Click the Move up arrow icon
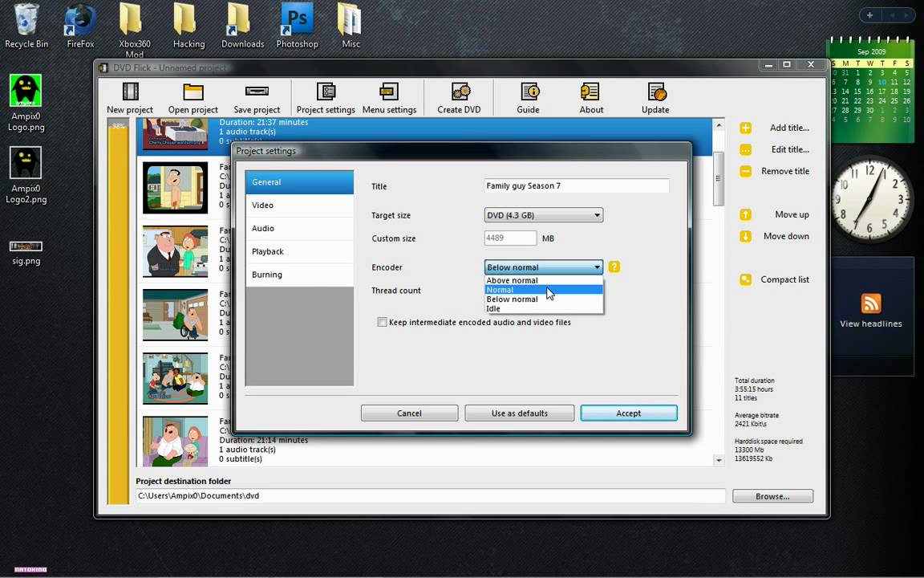924x578 pixels. (x=745, y=214)
